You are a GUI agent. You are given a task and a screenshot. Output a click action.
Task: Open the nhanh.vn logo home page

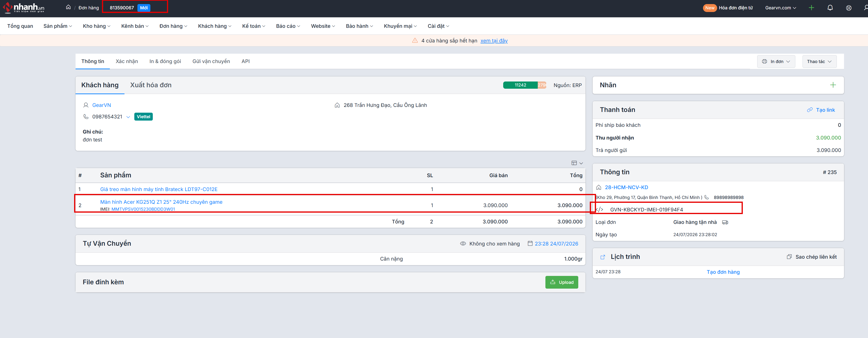24,7
